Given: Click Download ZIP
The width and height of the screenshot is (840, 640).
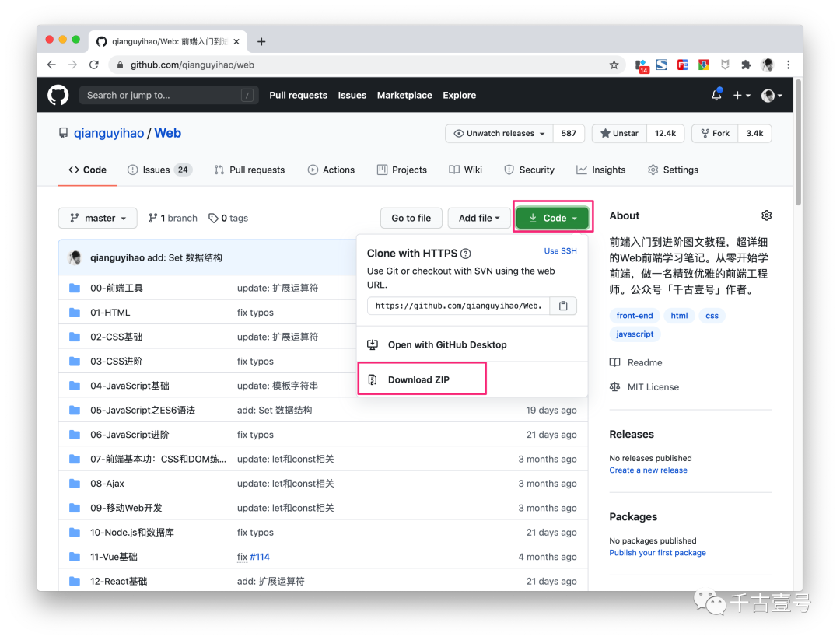Looking at the screenshot, I should [x=418, y=379].
